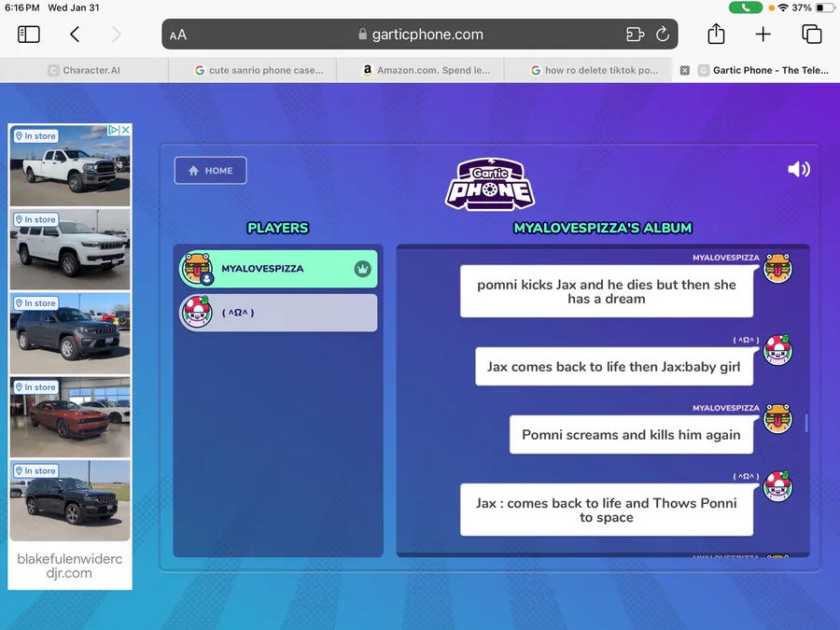The height and width of the screenshot is (630, 840).
Task: Tap the battery indicator in status bar
Action: (824, 7)
